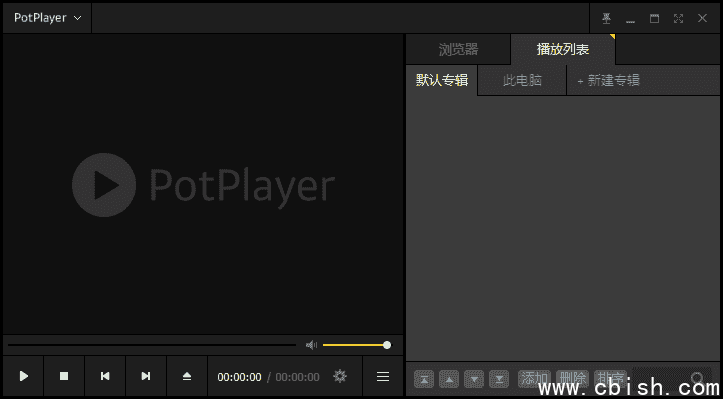Select the 此电脑 tab
Viewport: 723px width, 399px height.
[x=522, y=81]
